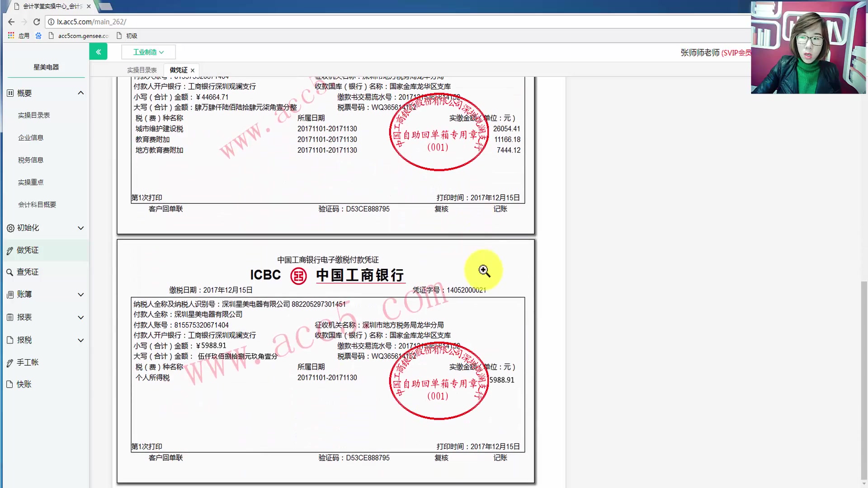Click the 报表 report icon
This screenshot has width=868, height=488.
(10, 317)
